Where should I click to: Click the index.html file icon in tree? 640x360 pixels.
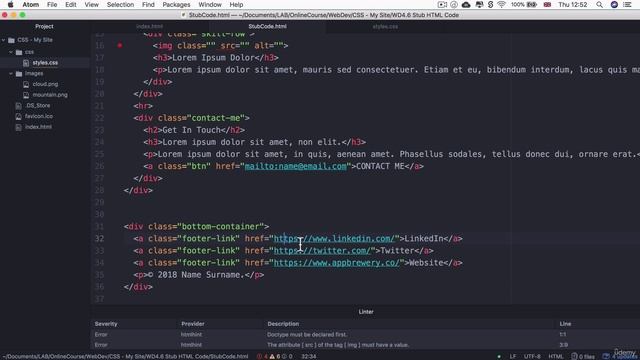18,127
